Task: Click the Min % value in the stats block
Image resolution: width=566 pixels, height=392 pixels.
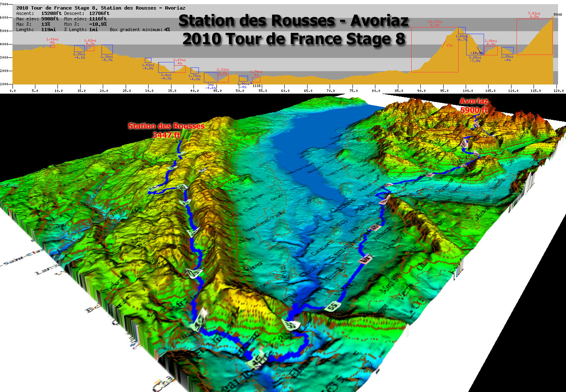Action: [98, 24]
